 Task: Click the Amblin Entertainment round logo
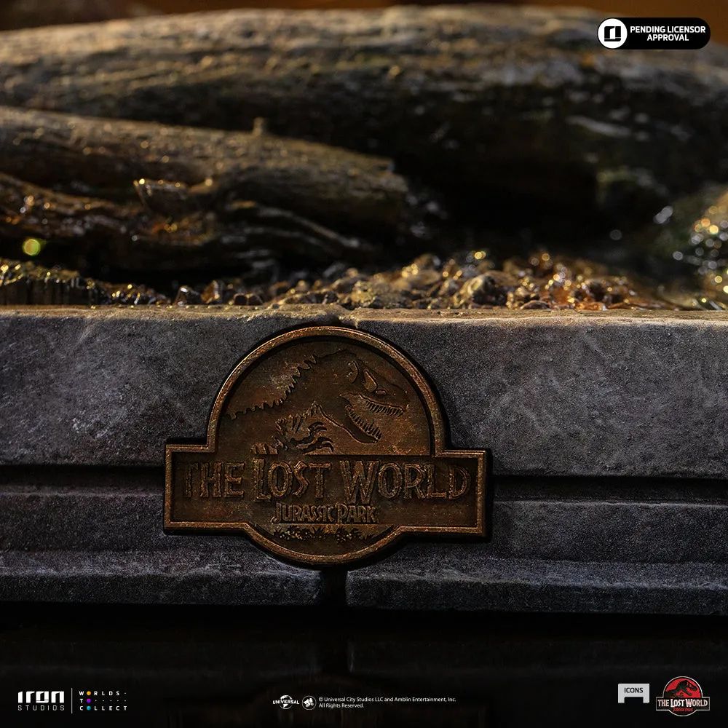[x=309, y=703]
